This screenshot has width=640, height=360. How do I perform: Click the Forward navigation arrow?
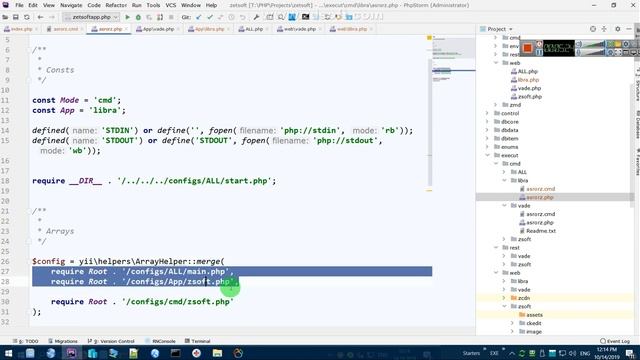coord(51,17)
